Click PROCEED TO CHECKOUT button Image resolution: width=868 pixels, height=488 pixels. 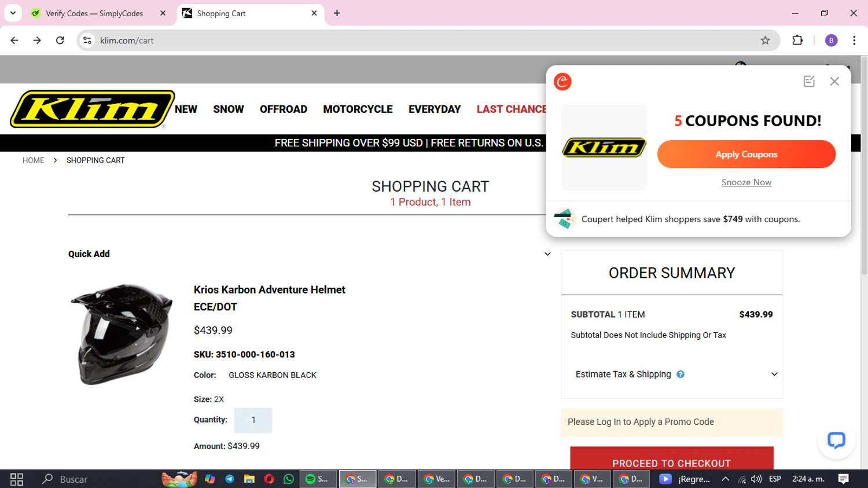[x=671, y=458]
